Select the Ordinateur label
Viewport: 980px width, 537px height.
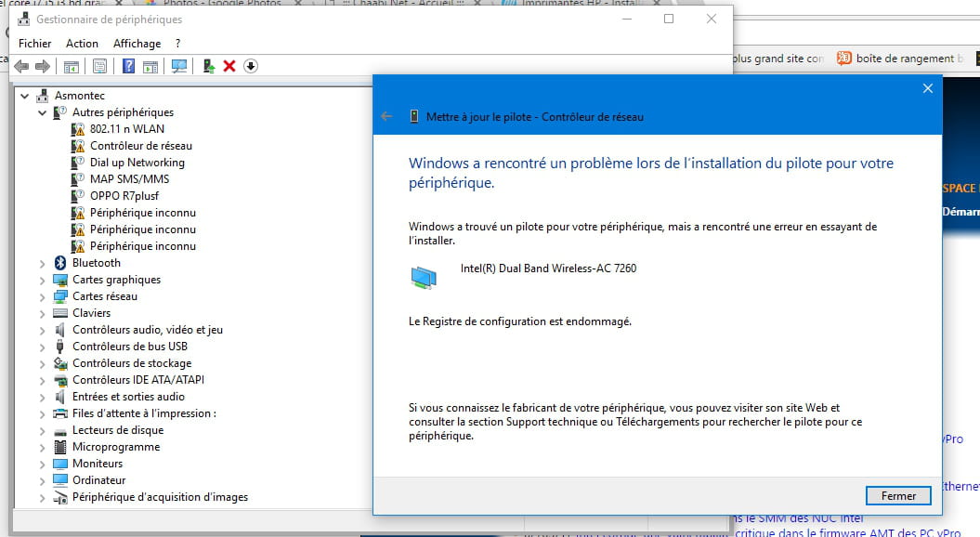tap(98, 480)
